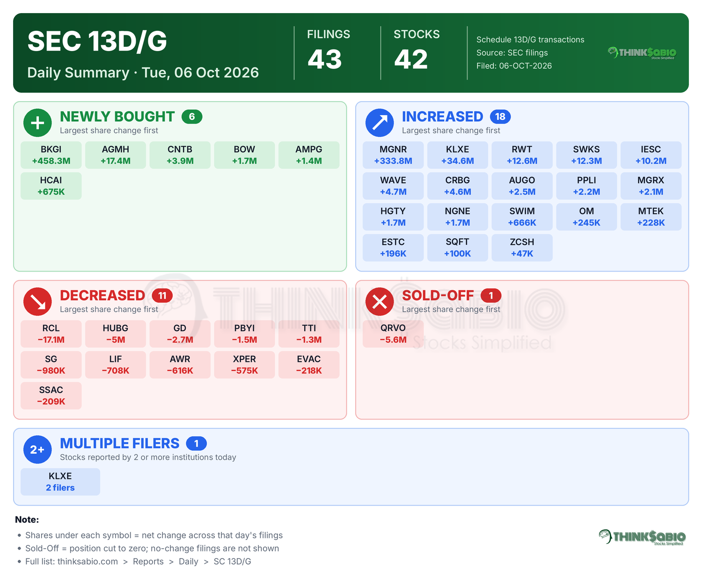Click the SQFT +100K tile

tap(458, 248)
